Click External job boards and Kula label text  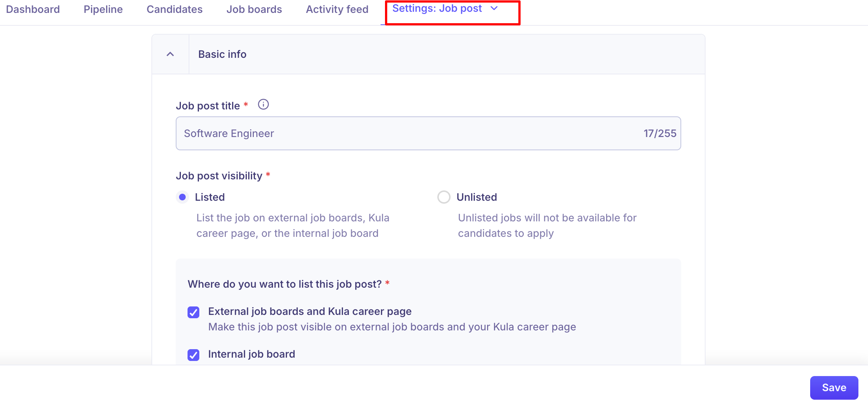[x=309, y=311]
